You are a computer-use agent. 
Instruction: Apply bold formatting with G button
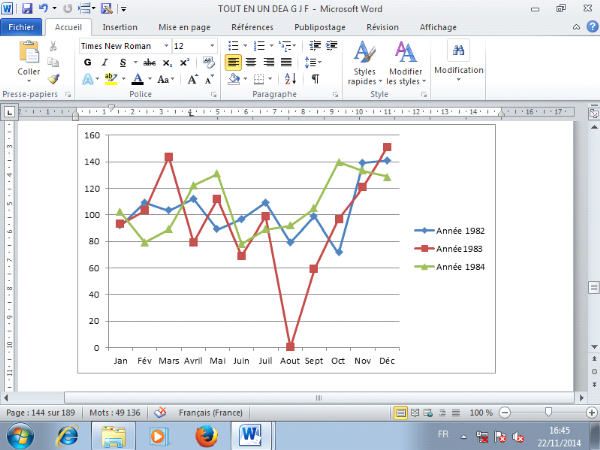pos(89,62)
